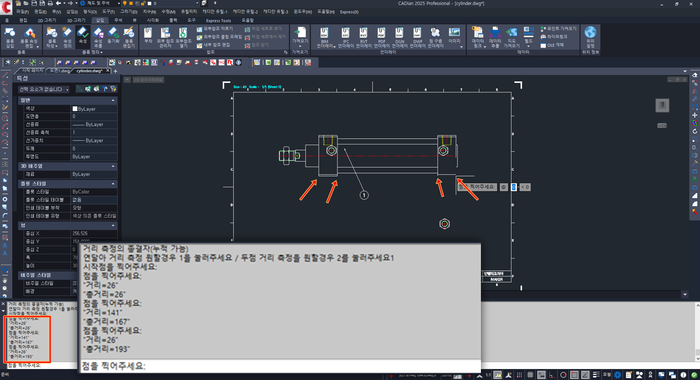Click the Import file ribbon icon

[x=300, y=35]
